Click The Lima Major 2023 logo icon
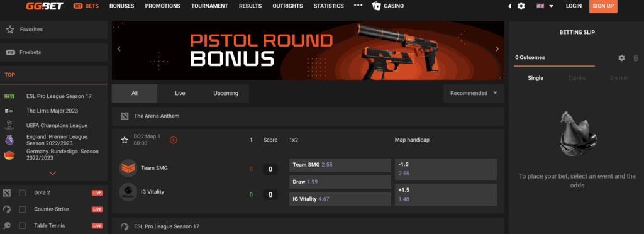The image size is (644, 234). click(x=9, y=111)
